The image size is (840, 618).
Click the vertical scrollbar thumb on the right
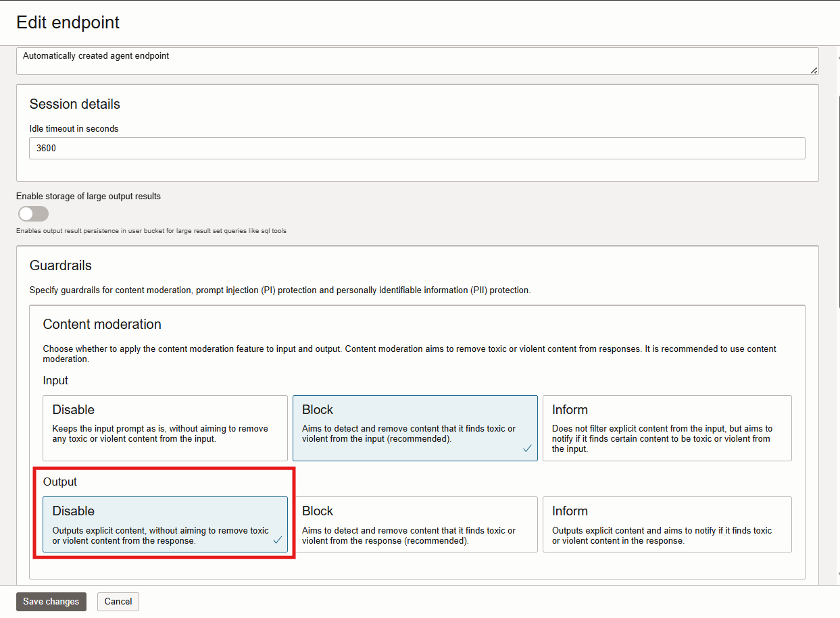click(838, 203)
